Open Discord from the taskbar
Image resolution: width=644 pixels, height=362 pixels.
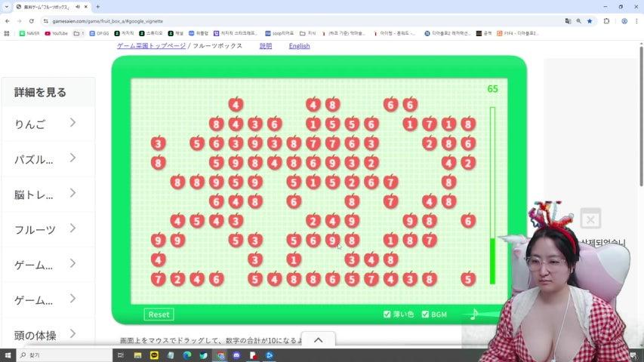[x=236, y=355]
